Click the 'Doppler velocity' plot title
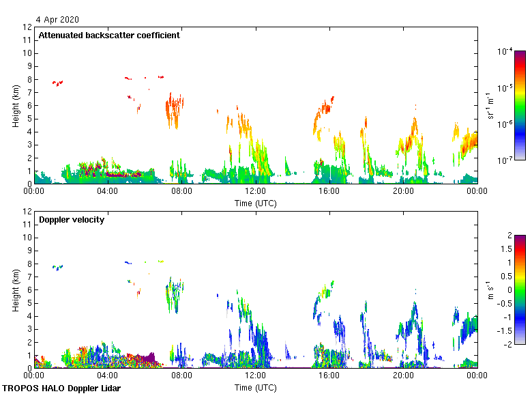The width and height of the screenshot is (532, 396). click(x=72, y=220)
